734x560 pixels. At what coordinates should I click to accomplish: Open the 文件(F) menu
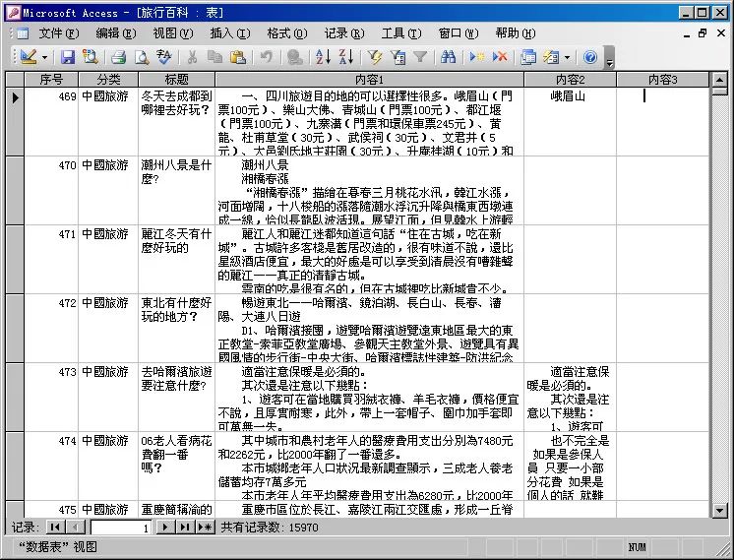(58, 33)
